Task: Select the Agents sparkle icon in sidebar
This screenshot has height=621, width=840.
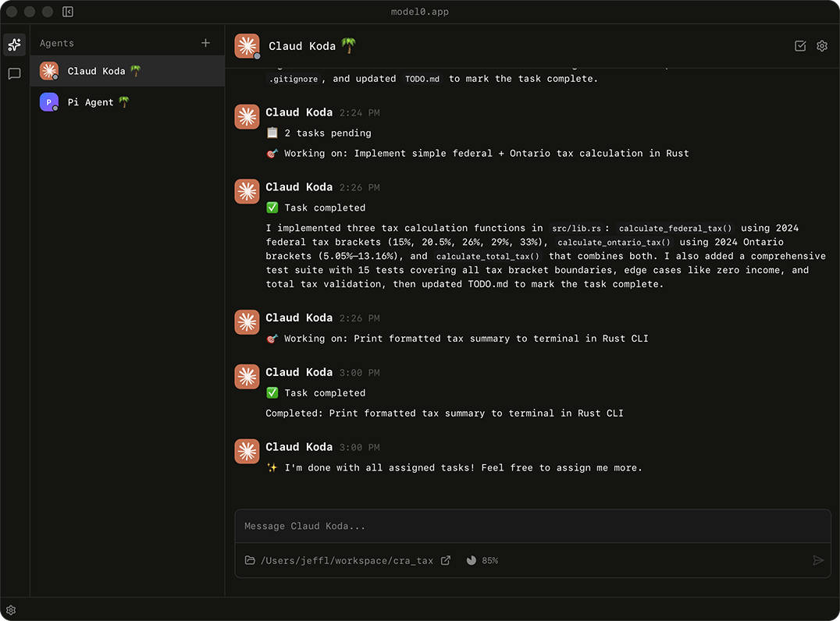Action: [x=14, y=44]
